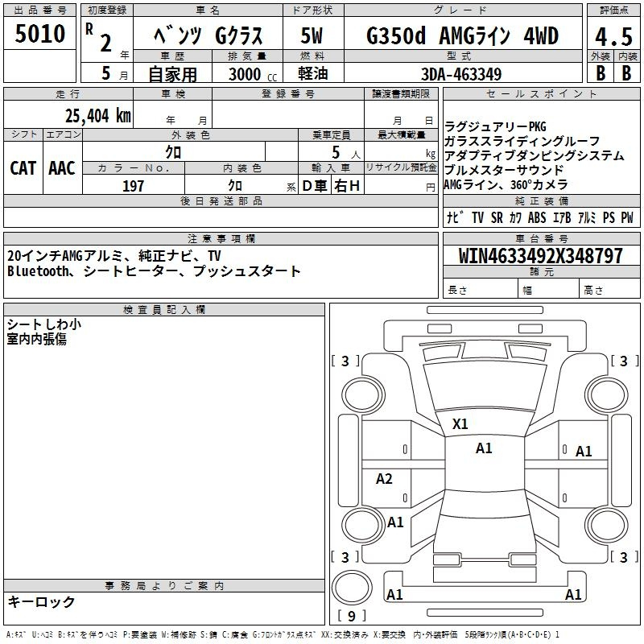This screenshot has height=644, width=644.
Task: Click the A1 mark on the car roof
Action: click(x=484, y=448)
